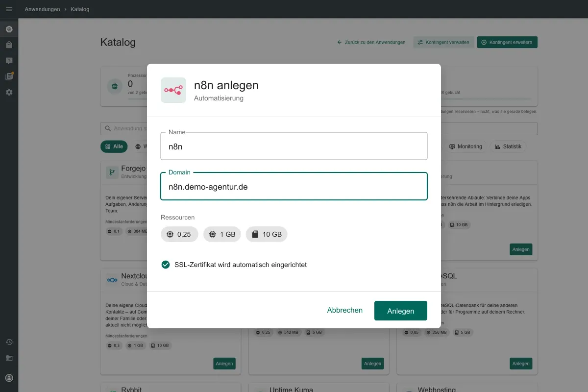This screenshot has width=588, height=392.
Task: Click the 512 MB memory chip
Action: [x=288, y=332]
